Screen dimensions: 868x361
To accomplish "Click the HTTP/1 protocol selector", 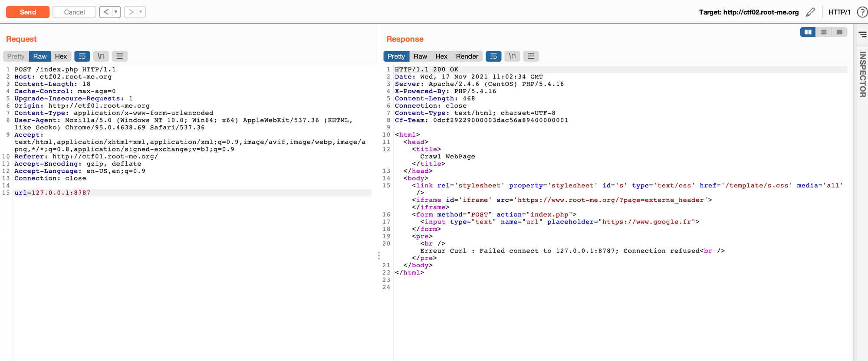I will tap(839, 12).
